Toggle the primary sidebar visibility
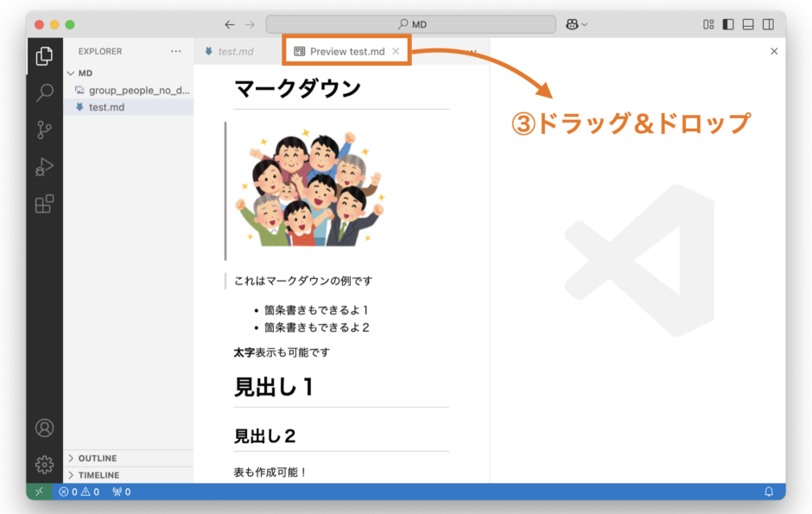 click(x=728, y=24)
